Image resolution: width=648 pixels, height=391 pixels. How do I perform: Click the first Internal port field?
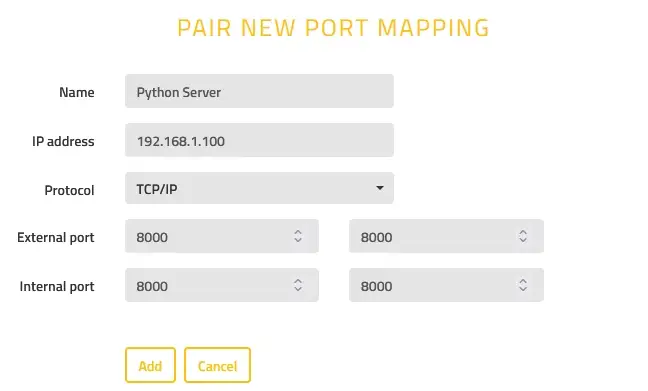[x=222, y=285]
